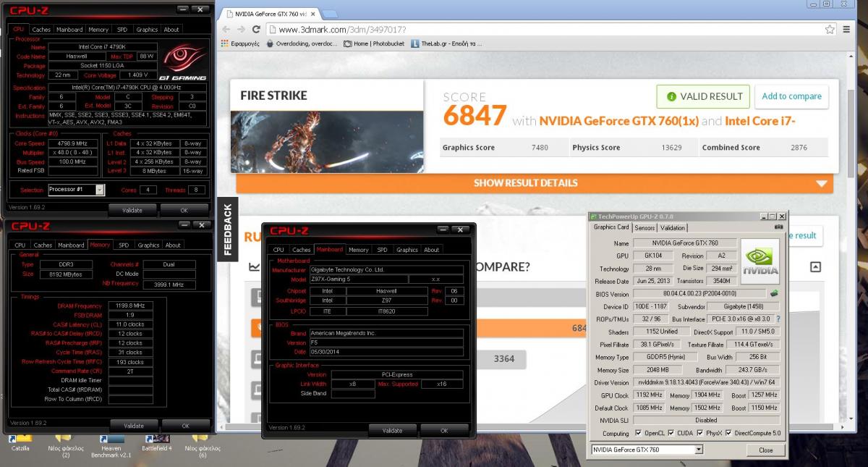Screen dimensions: 868x467
Task: Bookmark this page with the star icon
Action: click(x=830, y=30)
